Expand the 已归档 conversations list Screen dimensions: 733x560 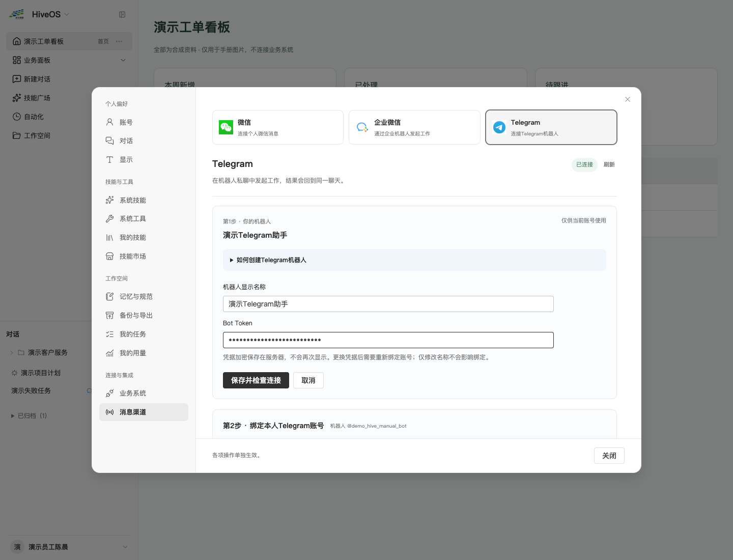coord(29,415)
